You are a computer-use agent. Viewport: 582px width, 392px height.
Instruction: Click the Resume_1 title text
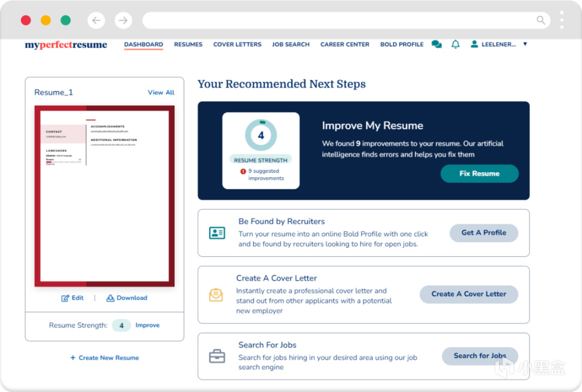(x=53, y=92)
